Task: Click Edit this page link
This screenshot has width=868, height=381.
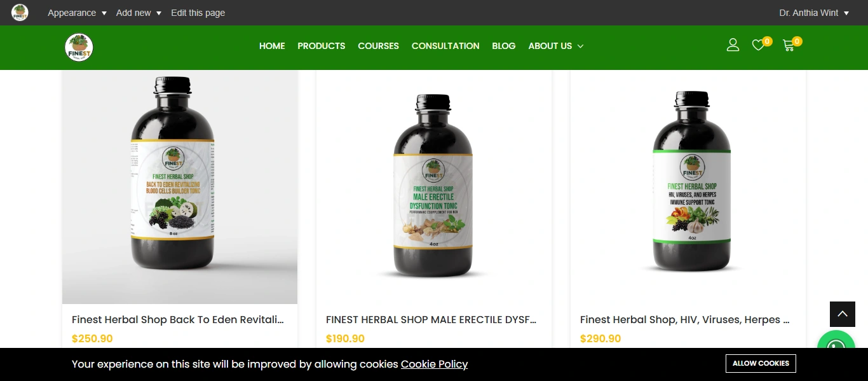Action: 198,13
